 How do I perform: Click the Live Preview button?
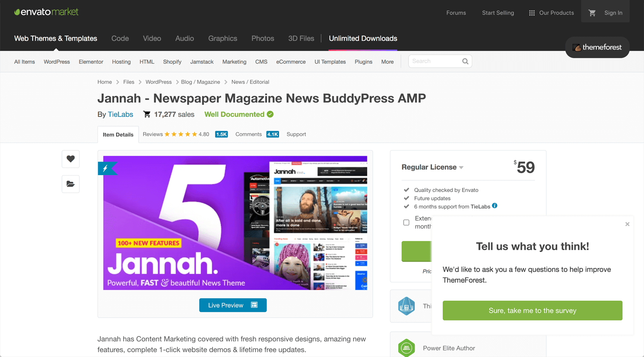coord(233,305)
